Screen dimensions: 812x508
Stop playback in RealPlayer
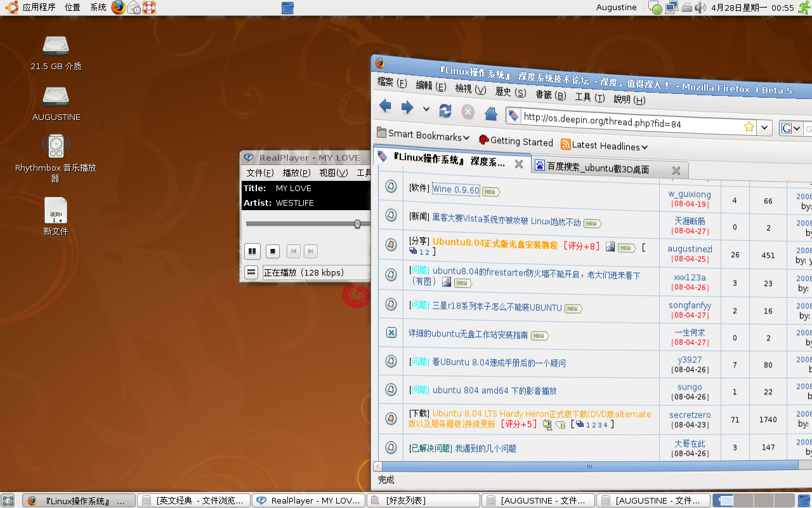tap(273, 251)
